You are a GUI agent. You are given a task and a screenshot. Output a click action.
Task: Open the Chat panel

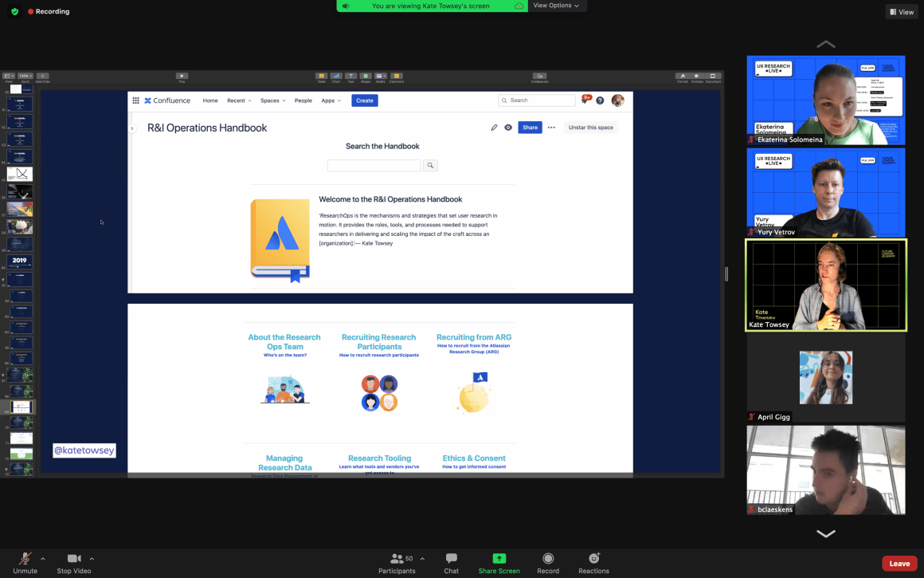tap(452, 564)
